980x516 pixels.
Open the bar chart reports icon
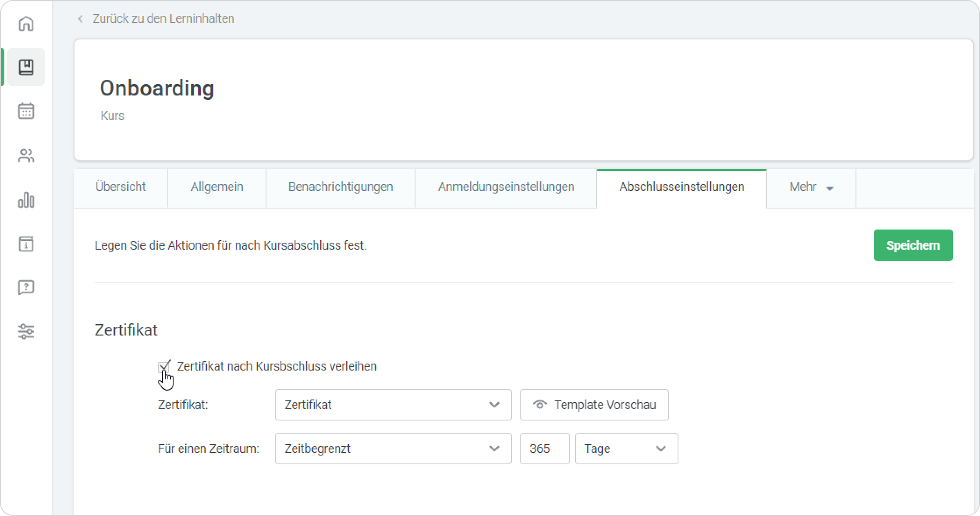click(x=26, y=200)
